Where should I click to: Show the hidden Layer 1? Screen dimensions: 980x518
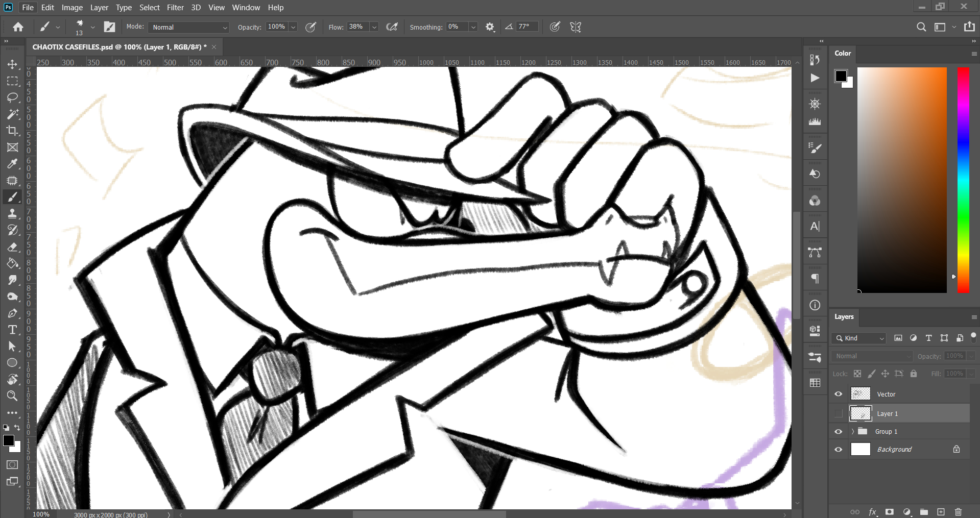(839, 413)
